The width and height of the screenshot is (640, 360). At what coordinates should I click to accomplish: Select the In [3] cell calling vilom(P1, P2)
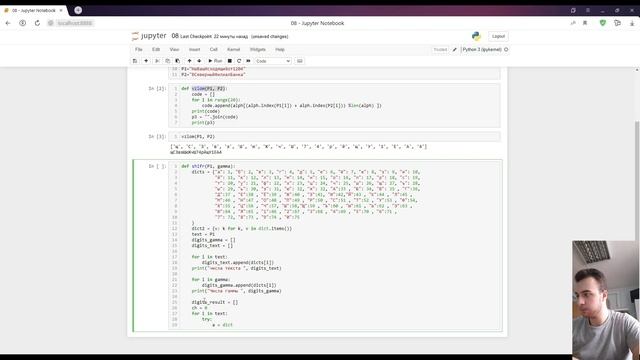pyautogui.click(x=334, y=136)
